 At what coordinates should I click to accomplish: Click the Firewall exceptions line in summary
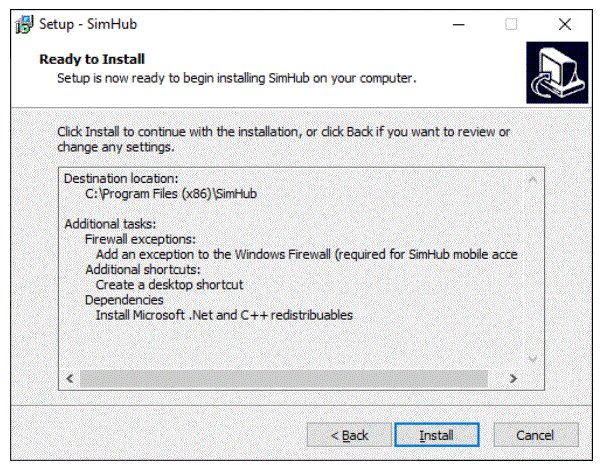coord(140,239)
